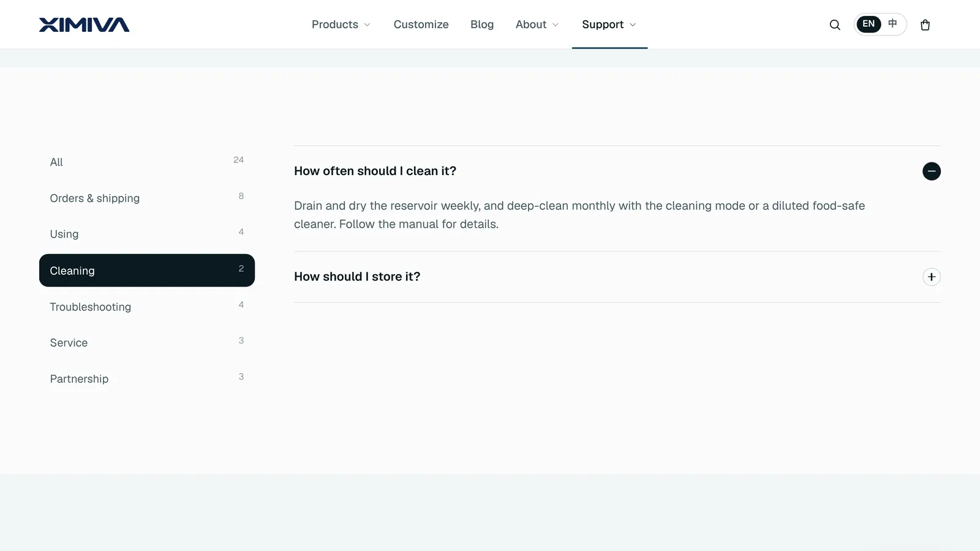Screen dimensions: 980x551
Task: Select the Orders & shipping category
Action: click(147, 198)
